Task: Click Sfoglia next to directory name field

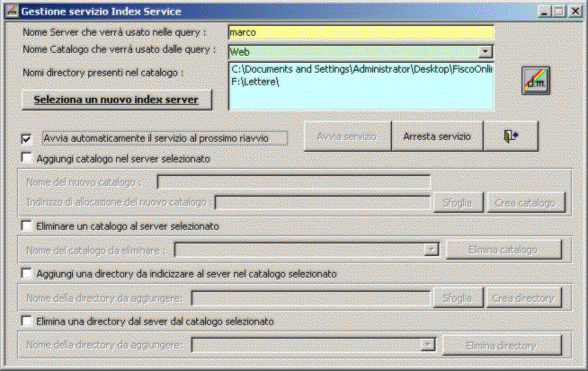Action: tap(458, 298)
